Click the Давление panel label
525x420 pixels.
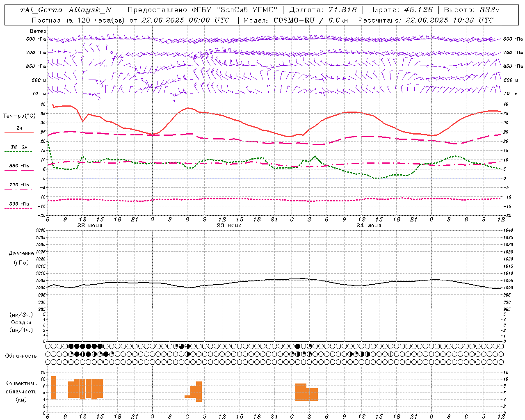click(21, 253)
